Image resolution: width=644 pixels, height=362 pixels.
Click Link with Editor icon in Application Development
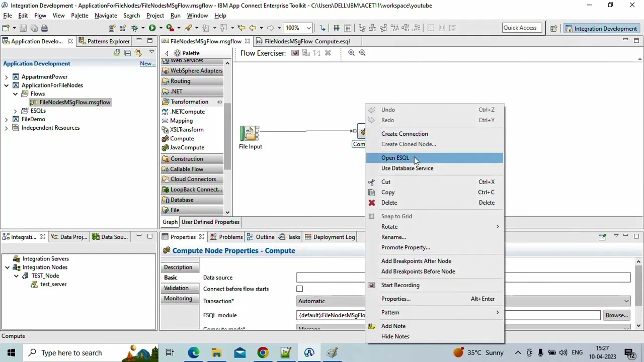tap(138, 53)
